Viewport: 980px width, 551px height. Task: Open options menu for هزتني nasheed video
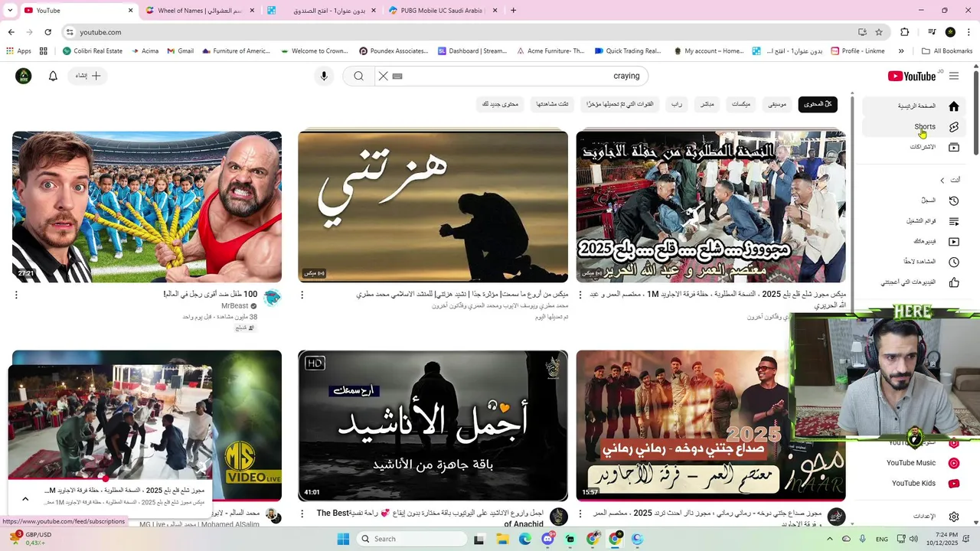pos(302,295)
